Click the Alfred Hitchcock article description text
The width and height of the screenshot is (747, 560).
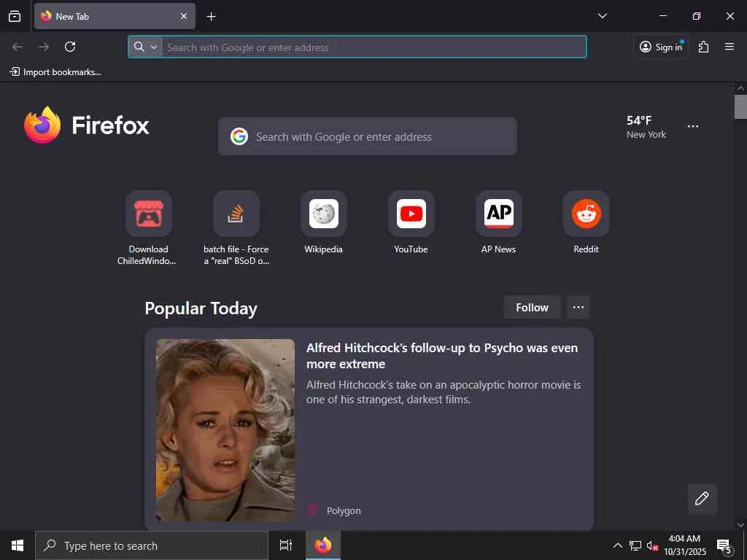[x=444, y=392]
